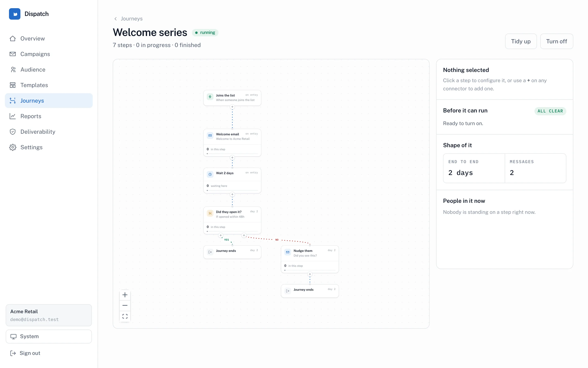
Task: Select the Nudge them step
Action: [310, 259]
